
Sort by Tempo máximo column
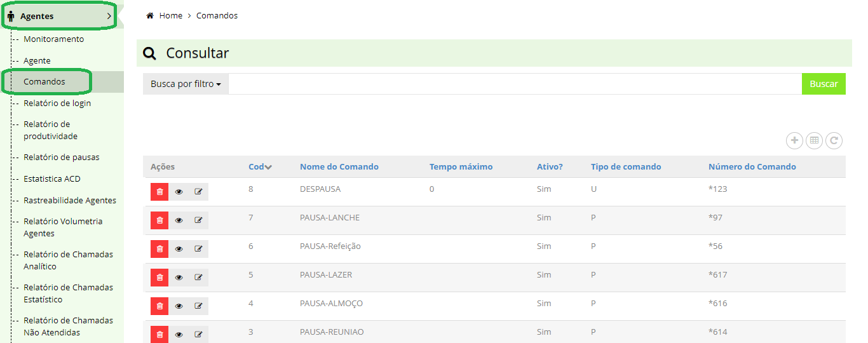coord(461,167)
